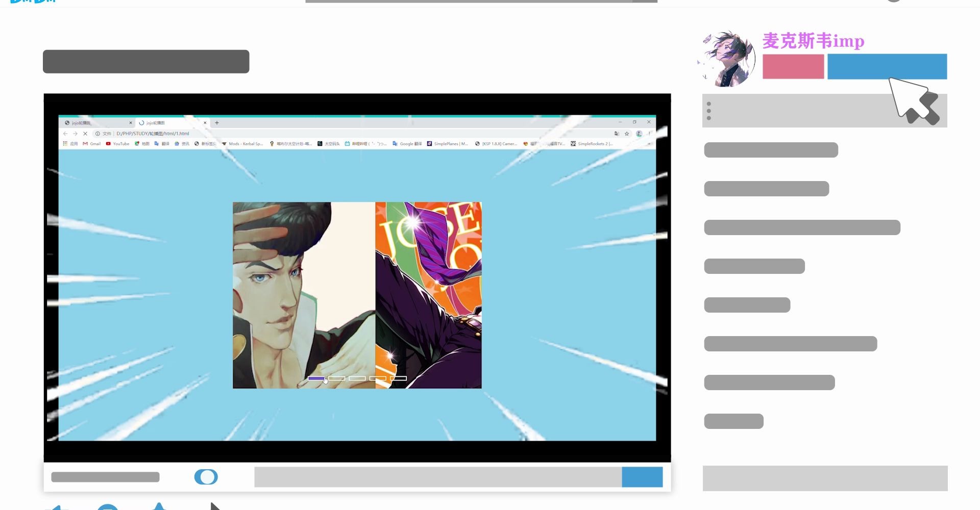Open the Google 翻译 bookmark
Viewport: 980px width, 510px height.
pyautogui.click(x=407, y=144)
